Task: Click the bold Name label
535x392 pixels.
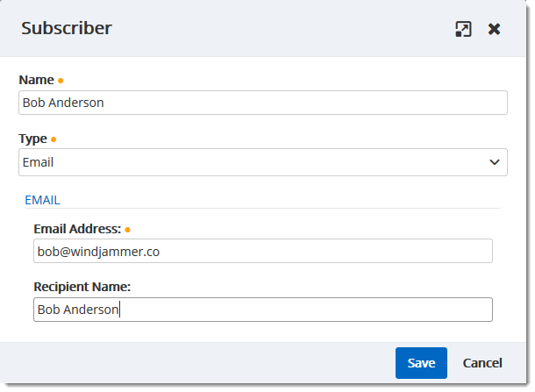Action: point(36,80)
